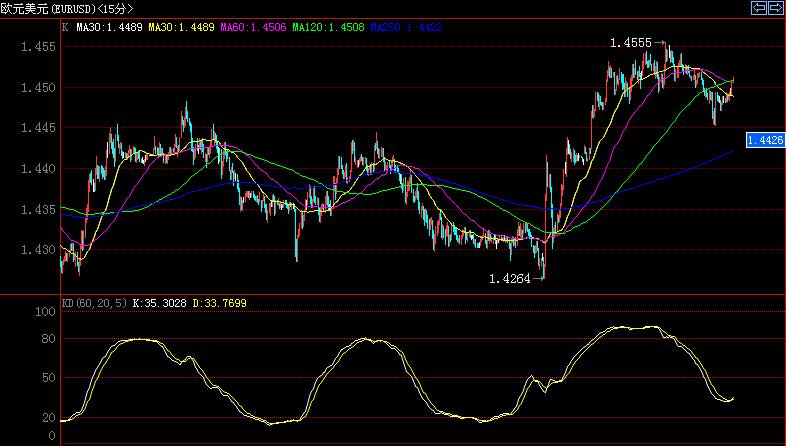Screen dimensions: 786x446
Task: Click the K:35.3028 indicator value
Action: point(159,303)
